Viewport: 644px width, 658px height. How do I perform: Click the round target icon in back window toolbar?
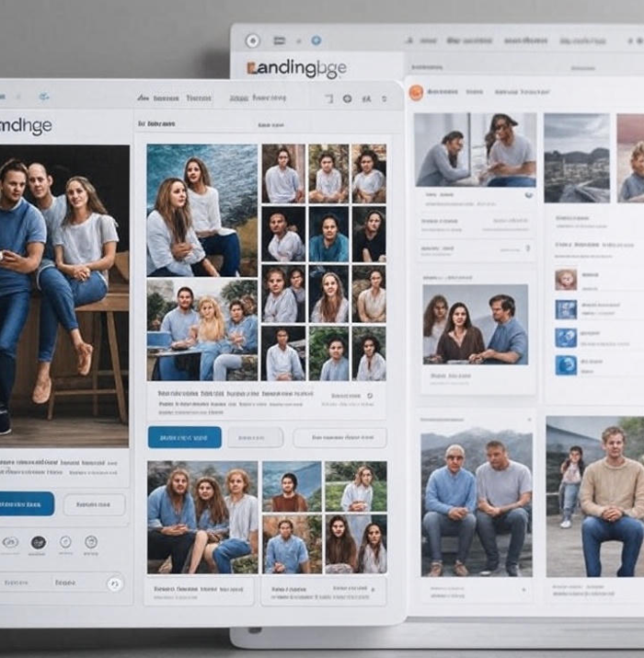click(x=253, y=40)
